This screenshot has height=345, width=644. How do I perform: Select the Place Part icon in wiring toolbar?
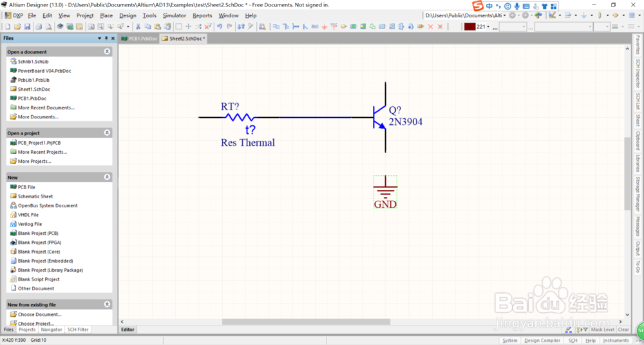tap(344, 26)
